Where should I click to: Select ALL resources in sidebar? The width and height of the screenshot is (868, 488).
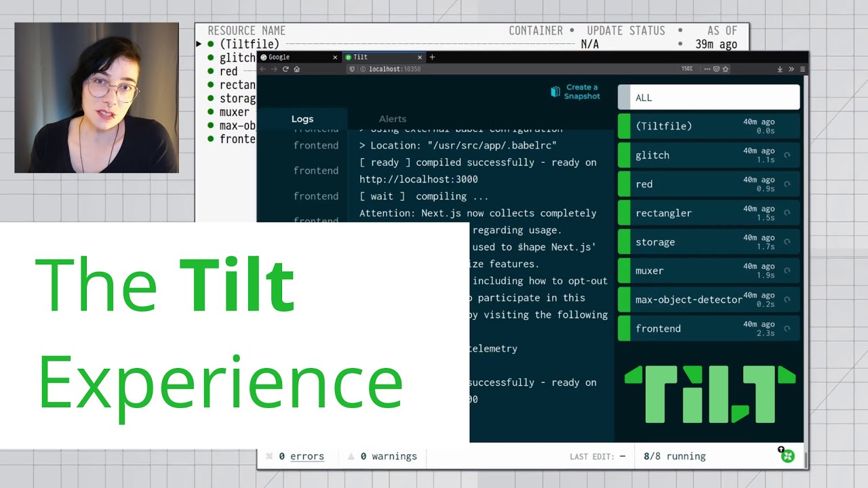(x=709, y=98)
